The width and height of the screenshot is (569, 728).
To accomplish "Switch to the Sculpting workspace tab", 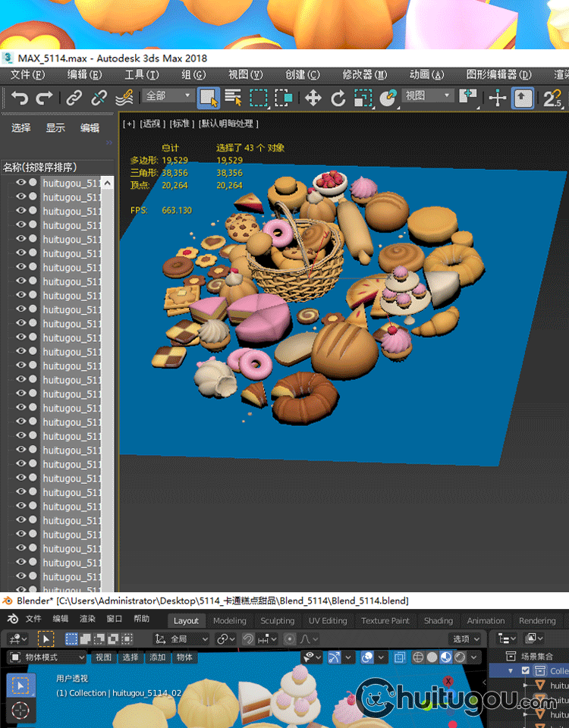I will [277, 620].
